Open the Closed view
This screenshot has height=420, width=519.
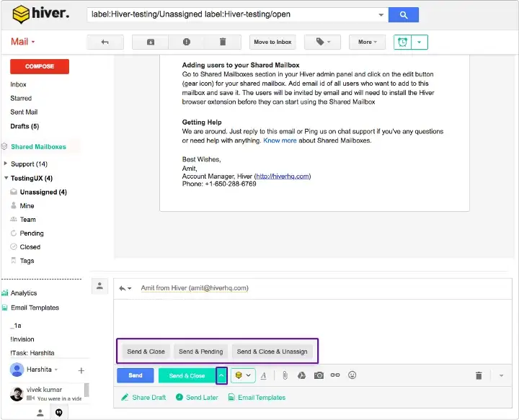coord(30,247)
